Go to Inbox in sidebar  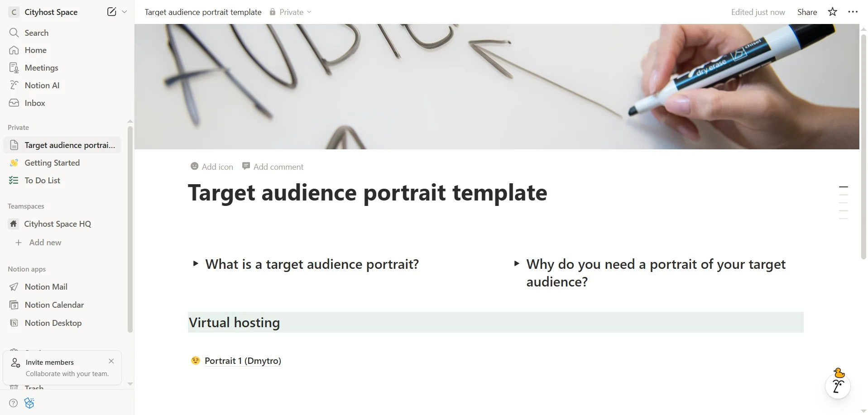pos(35,103)
